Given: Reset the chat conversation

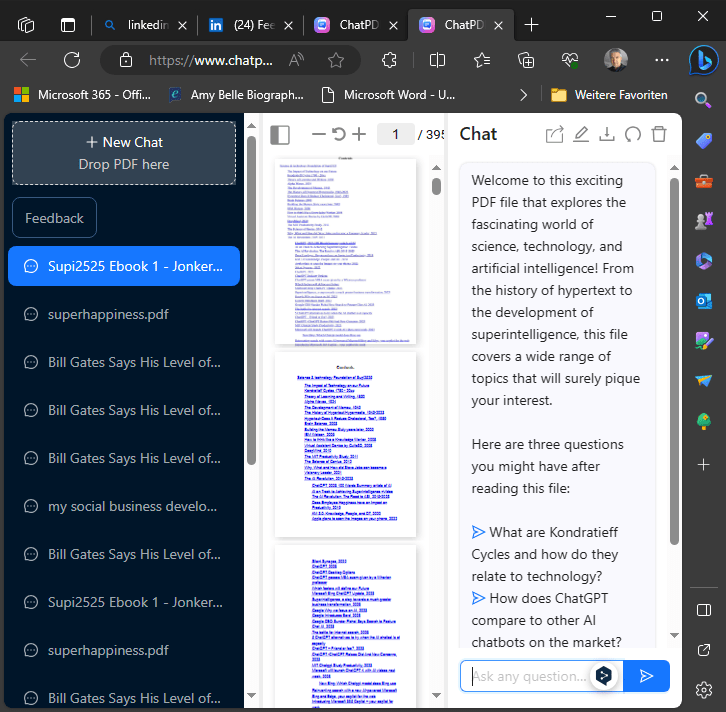Looking at the screenshot, I should click(x=632, y=135).
